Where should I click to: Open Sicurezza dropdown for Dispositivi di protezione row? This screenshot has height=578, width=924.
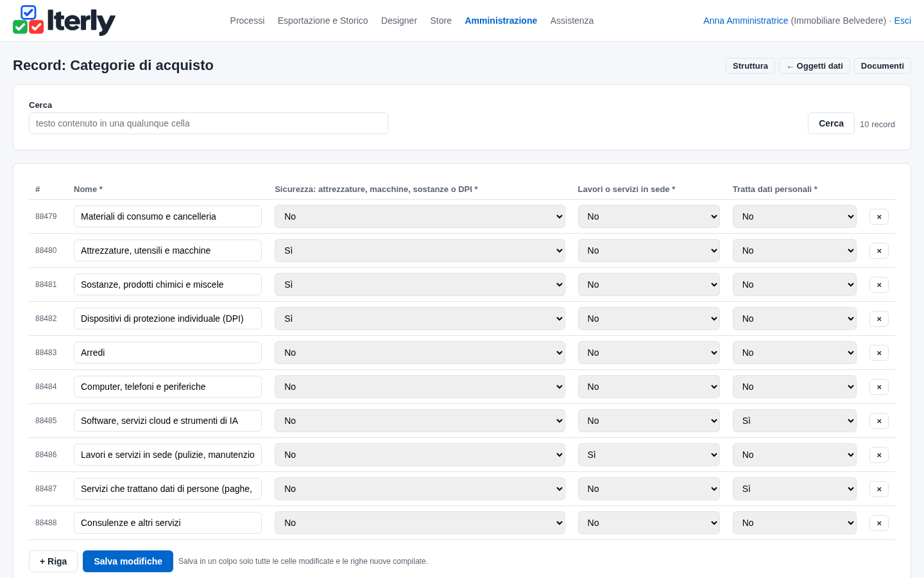pos(420,319)
